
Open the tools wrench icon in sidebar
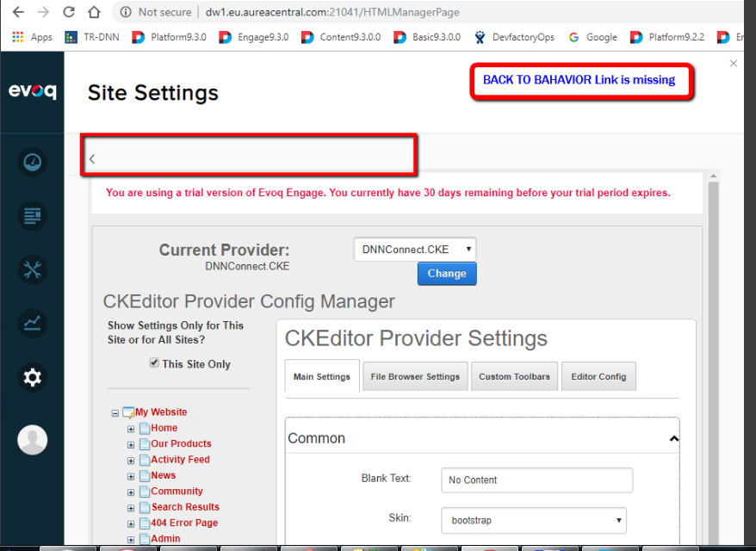[32, 269]
